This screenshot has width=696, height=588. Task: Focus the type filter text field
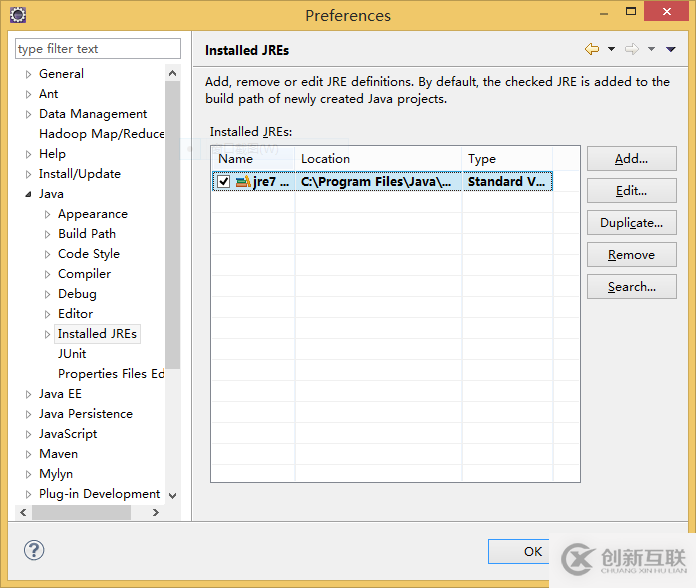[98, 49]
